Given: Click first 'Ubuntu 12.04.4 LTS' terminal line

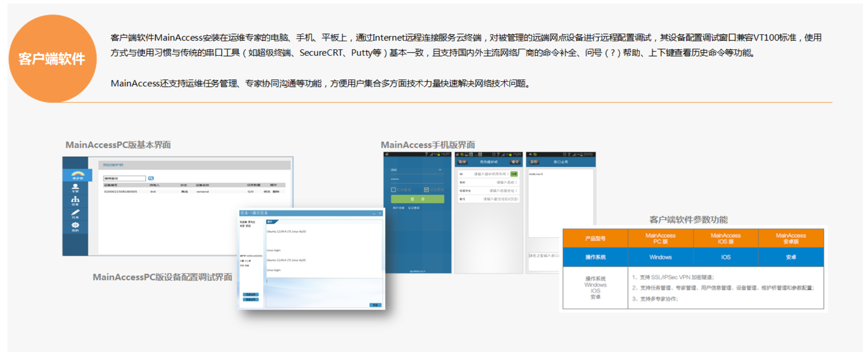Looking at the screenshot, I should pos(286,231).
